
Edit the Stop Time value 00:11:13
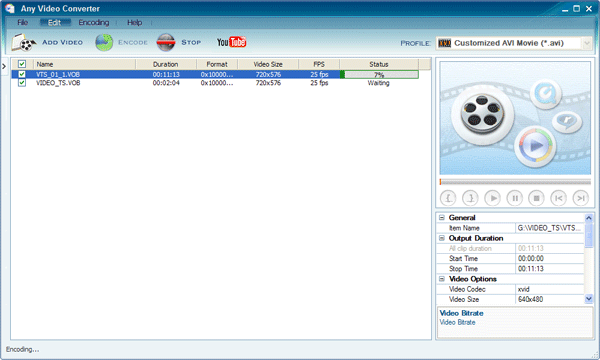549,269
